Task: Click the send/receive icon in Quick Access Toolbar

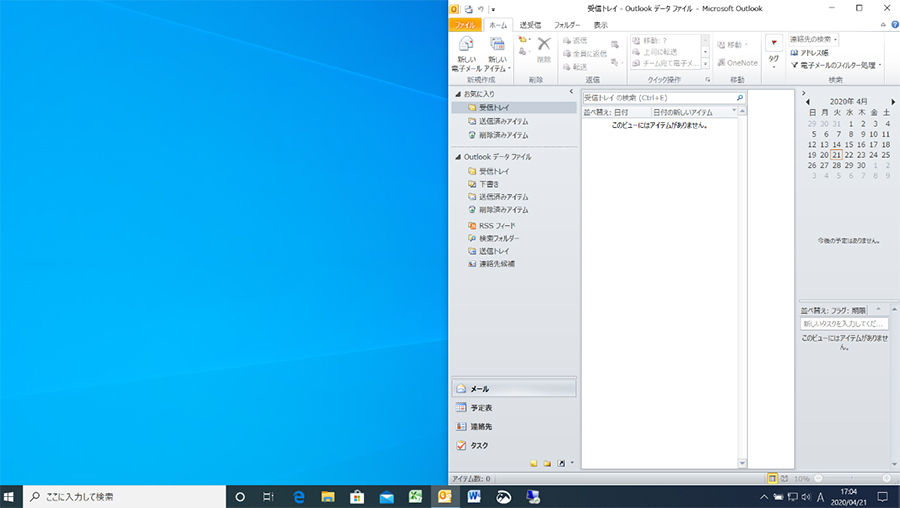Action: coord(468,9)
